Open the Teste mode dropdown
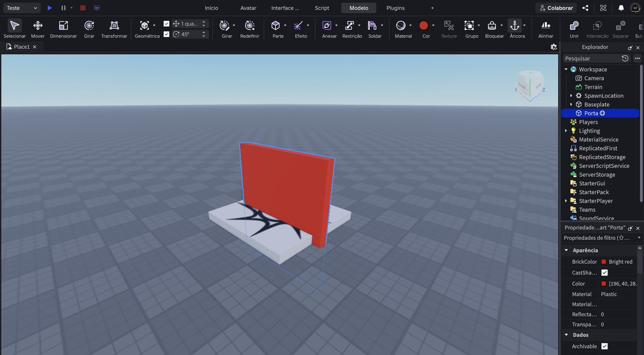 [21, 8]
